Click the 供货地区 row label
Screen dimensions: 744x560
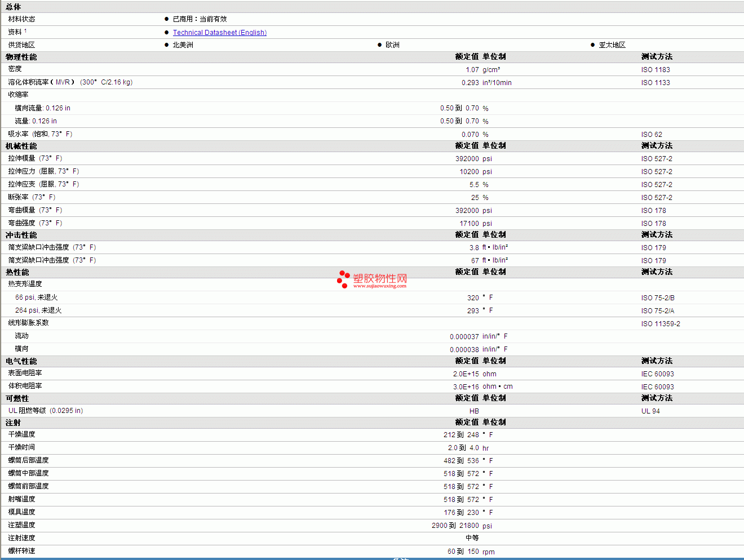coord(21,45)
